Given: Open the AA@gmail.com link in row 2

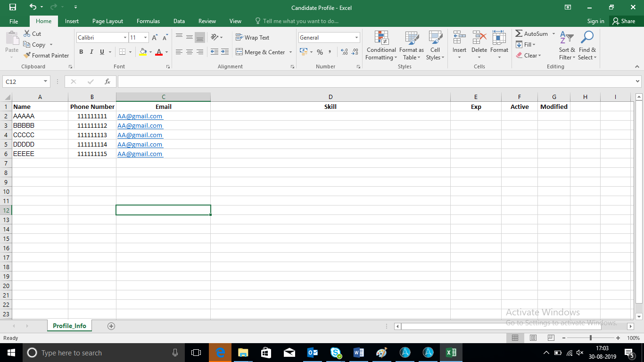Looking at the screenshot, I should [140, 116].
